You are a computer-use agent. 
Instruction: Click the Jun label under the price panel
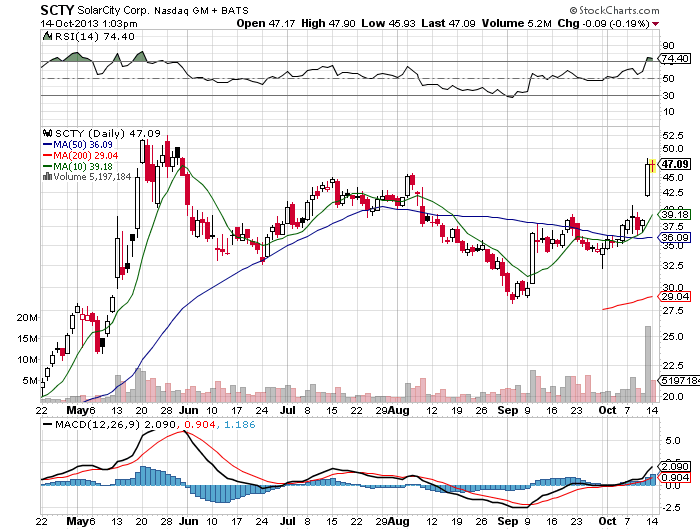pos(189,410)
